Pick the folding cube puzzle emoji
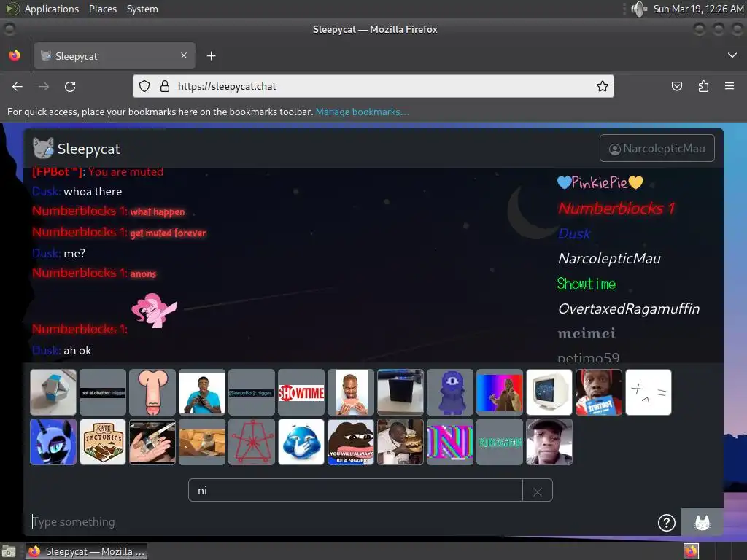Screen dimensions: 747x560 click(53, 392)
